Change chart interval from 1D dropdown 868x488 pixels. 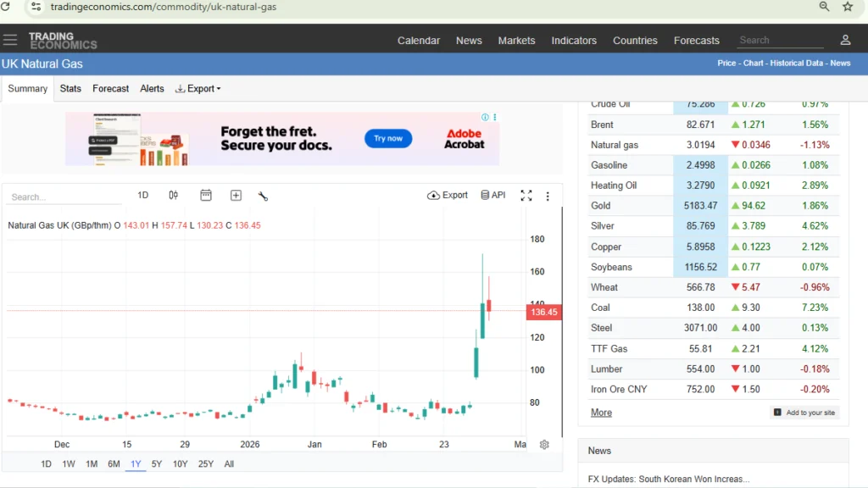tap(142, 195)
